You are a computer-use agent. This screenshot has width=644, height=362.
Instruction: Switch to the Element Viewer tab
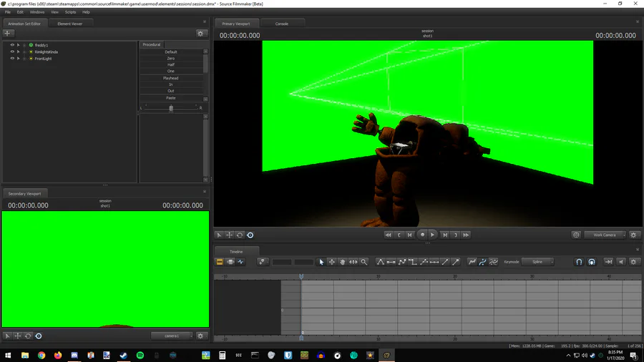(69, 24)
